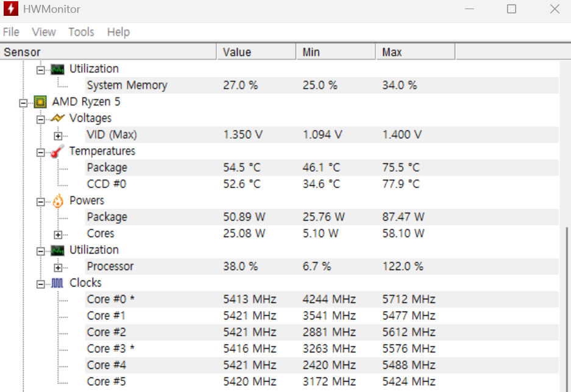
Task: Open the Help menu
Action: tap(118, 32)
